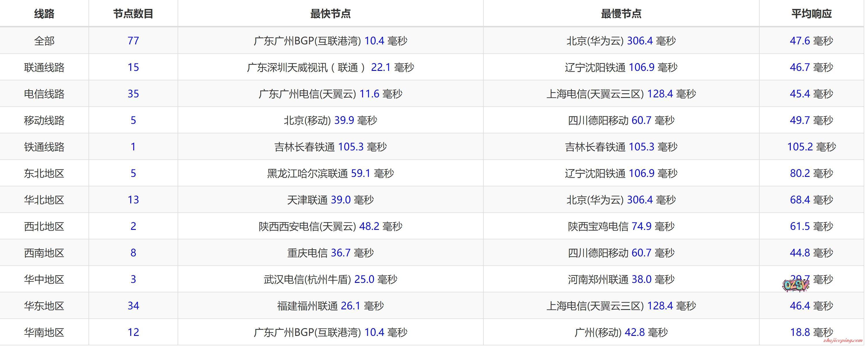Click the 最慢节点 column header
Viewport: 868px width, 350px height.
point(621,14)
